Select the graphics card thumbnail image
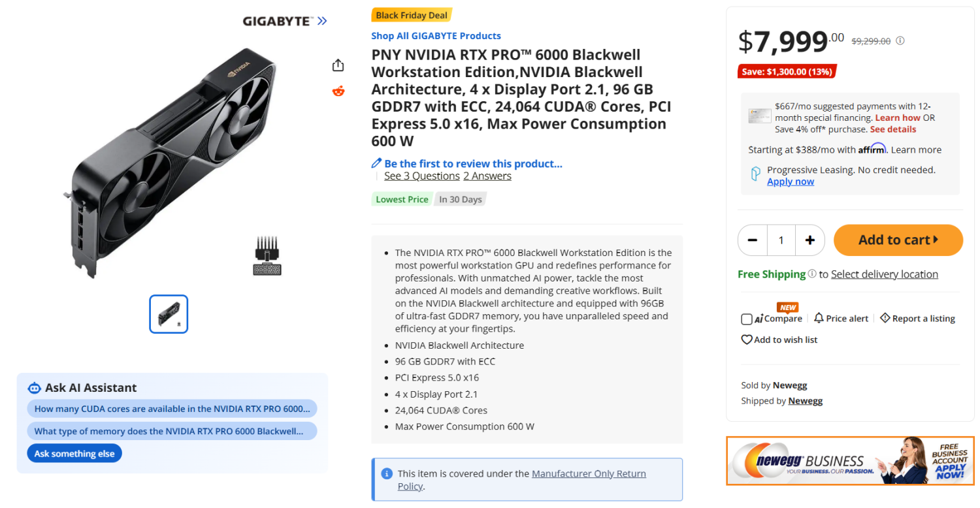The height and width of the screenshot is (508, 980). (x=169, y=314)
